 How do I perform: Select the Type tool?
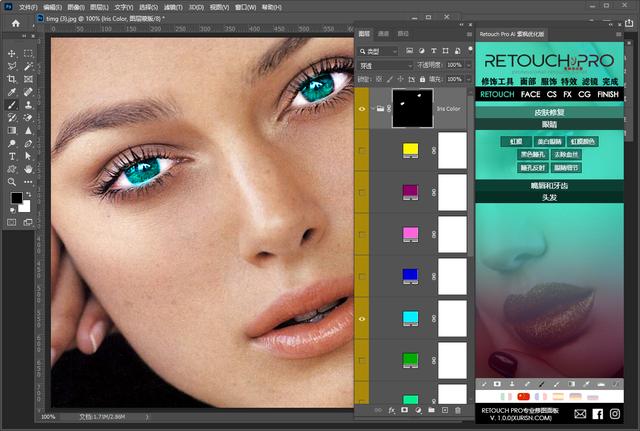pyautogui.click(x=12, y=156)
